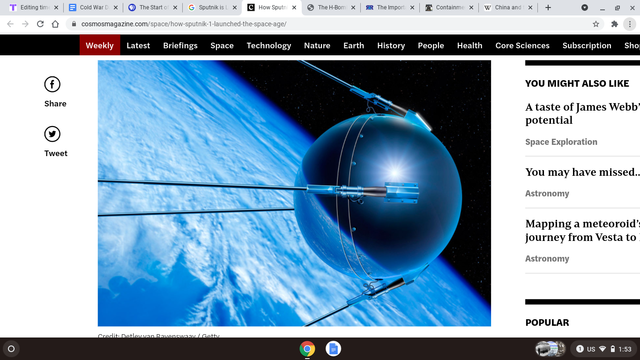This screenshot has width=640, height=360.
Task: Click the Sputnik satellite hero image
Action: tap(294, 193)
